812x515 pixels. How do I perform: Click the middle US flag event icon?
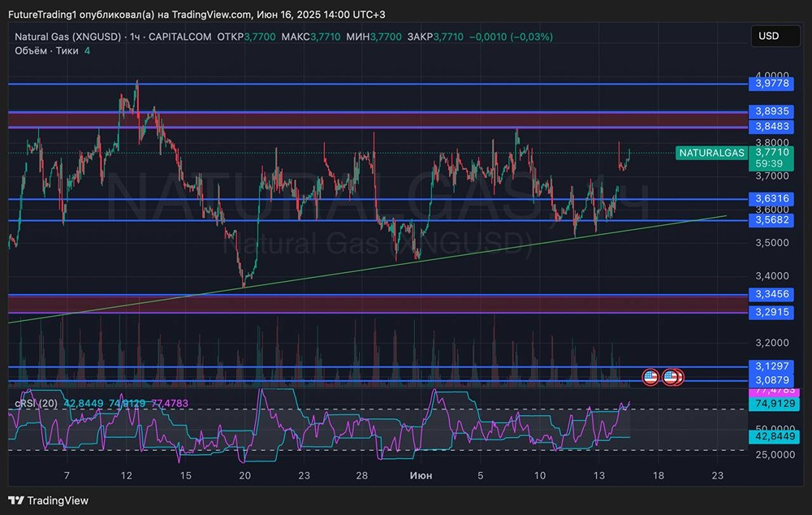point(670,377)
